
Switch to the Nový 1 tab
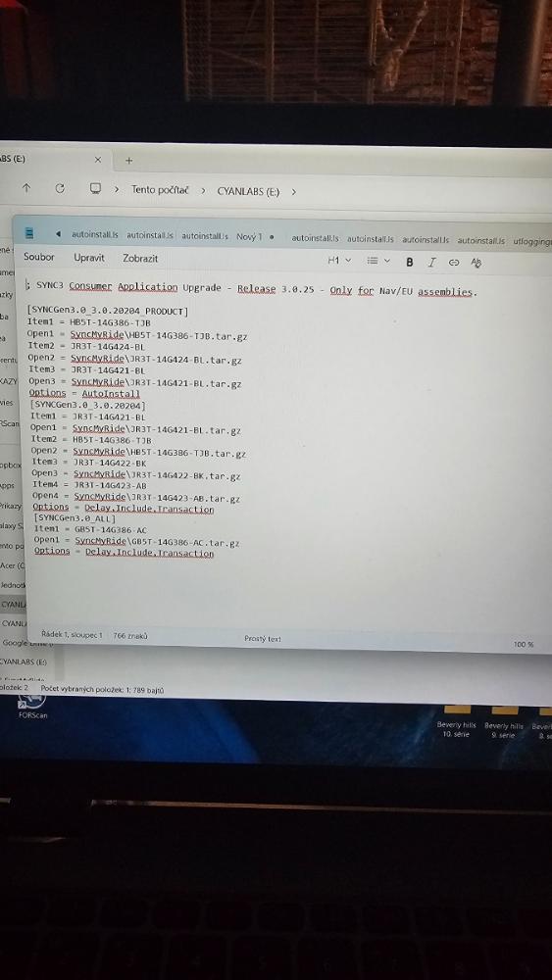pyautogui.click(x=249, y=237)
